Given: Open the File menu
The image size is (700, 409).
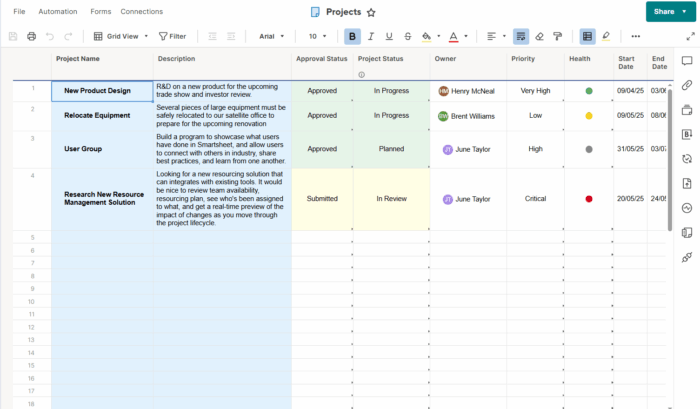Looking at the screenshot, I should point(19,12).
